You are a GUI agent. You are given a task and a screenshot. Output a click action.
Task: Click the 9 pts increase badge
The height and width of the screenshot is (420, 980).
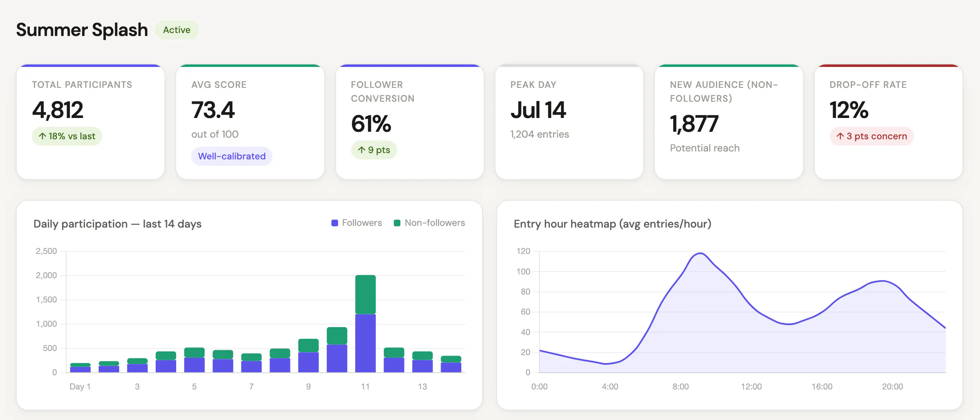tap(374, 150)
